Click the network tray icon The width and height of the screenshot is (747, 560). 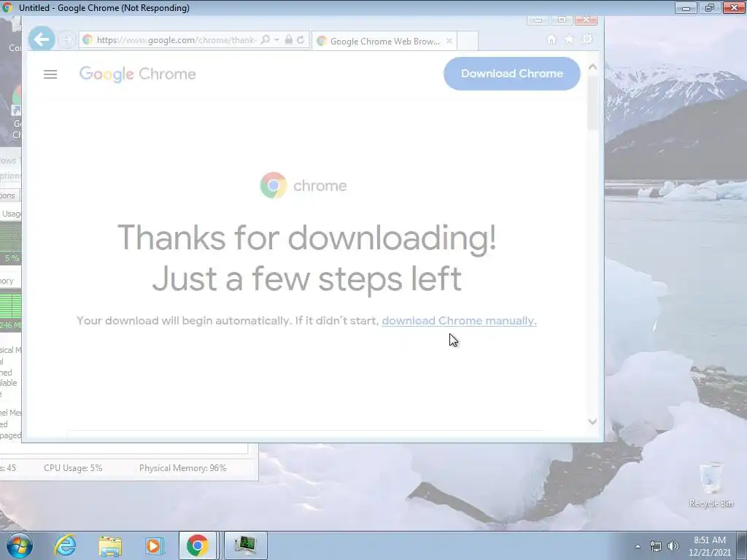click(656, 546)
